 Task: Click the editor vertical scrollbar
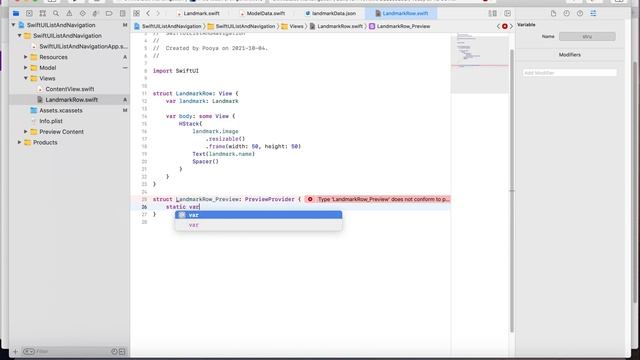[512, 192]
